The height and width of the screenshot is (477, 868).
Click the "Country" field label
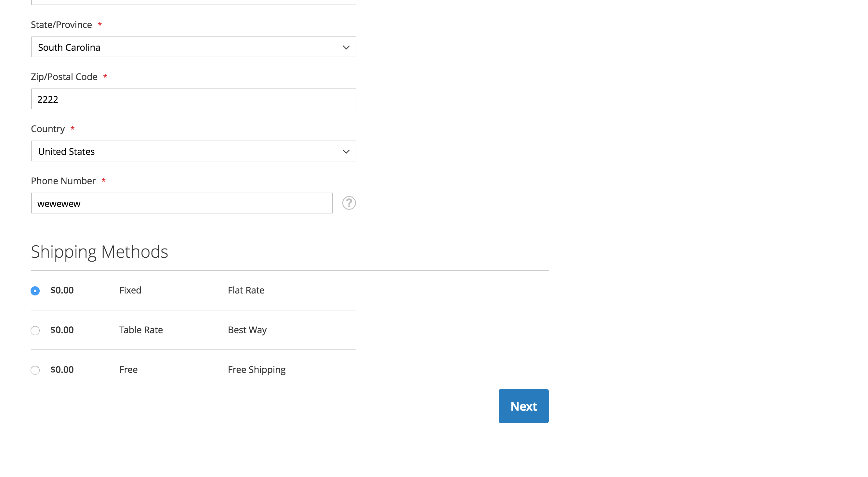click(x=48, y=129)
